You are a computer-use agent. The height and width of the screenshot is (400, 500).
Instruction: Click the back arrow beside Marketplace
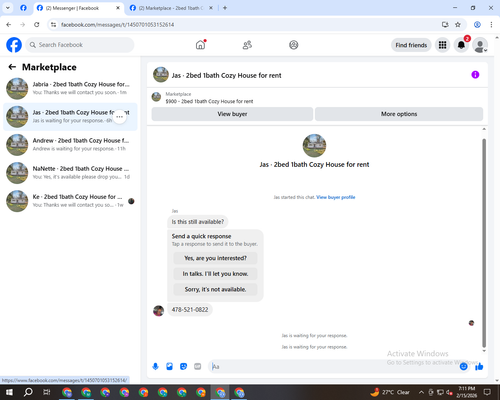(x=12, y=67)
